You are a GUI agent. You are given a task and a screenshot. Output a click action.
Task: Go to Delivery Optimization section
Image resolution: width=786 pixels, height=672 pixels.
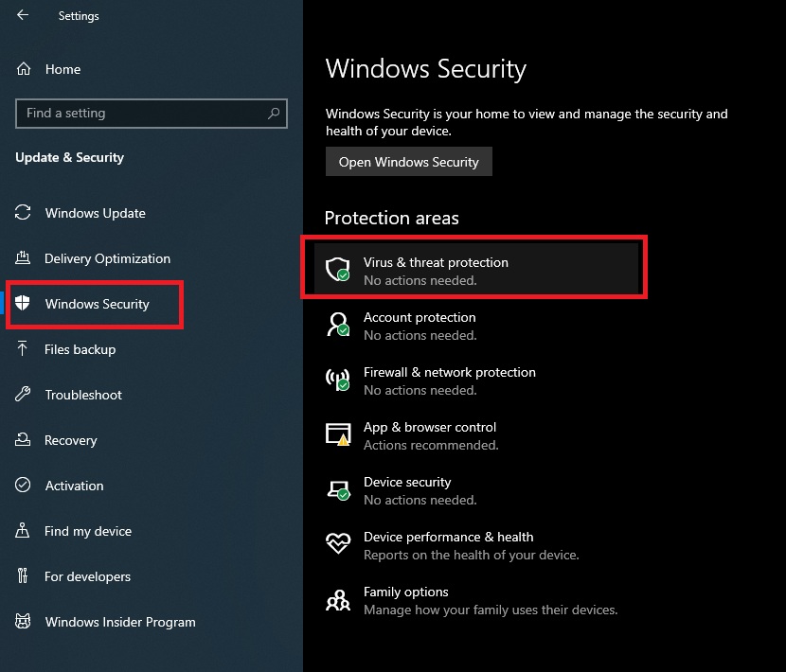(x=107, y=258)
